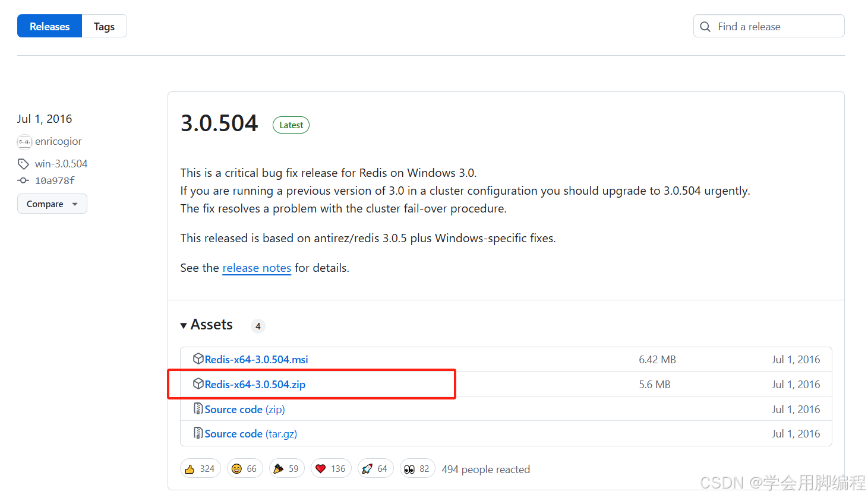The width and height of the screenshot is (868, 498).
Task: Open commit 10a978f link
Action: [x=55, y=180]
